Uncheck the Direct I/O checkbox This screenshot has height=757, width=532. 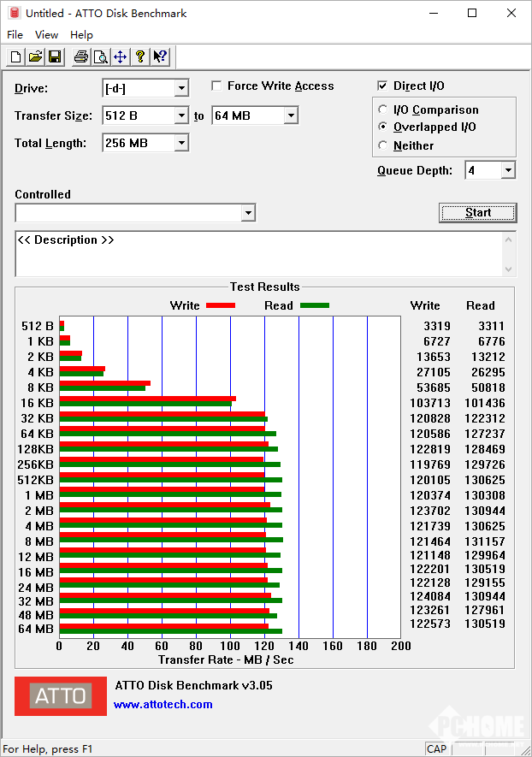pos(383,86)
